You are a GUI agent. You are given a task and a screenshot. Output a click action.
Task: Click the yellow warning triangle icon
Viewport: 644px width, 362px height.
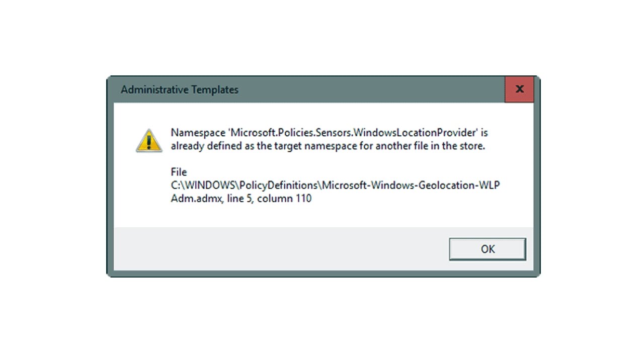(x=149, y=140)
